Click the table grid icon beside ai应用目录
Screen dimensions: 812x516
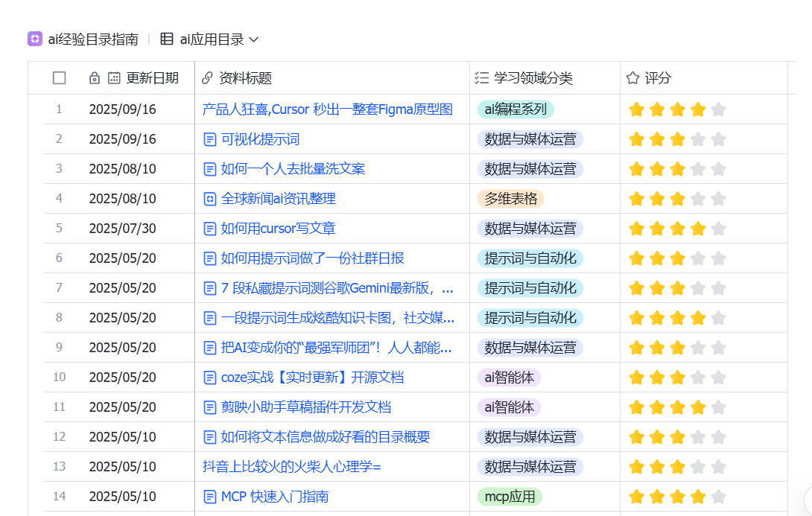pos(167,37)
